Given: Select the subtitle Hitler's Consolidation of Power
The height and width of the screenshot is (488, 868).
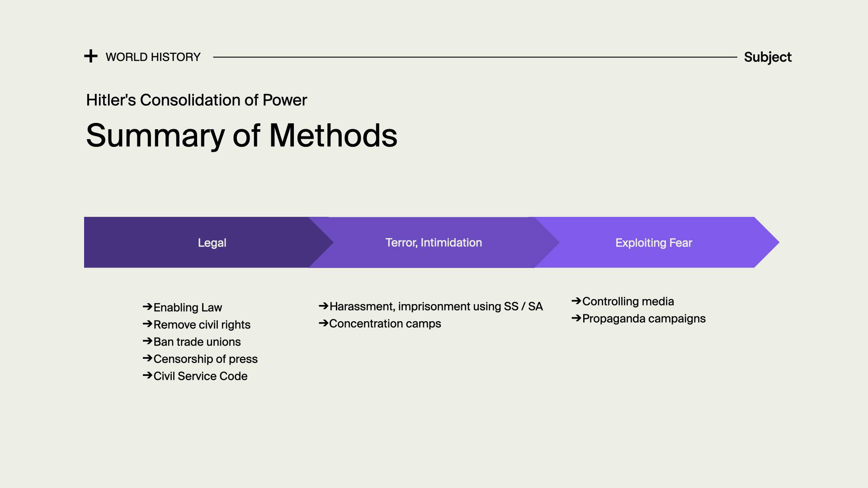Looking at the screenshot, I should tap(196, 100).
